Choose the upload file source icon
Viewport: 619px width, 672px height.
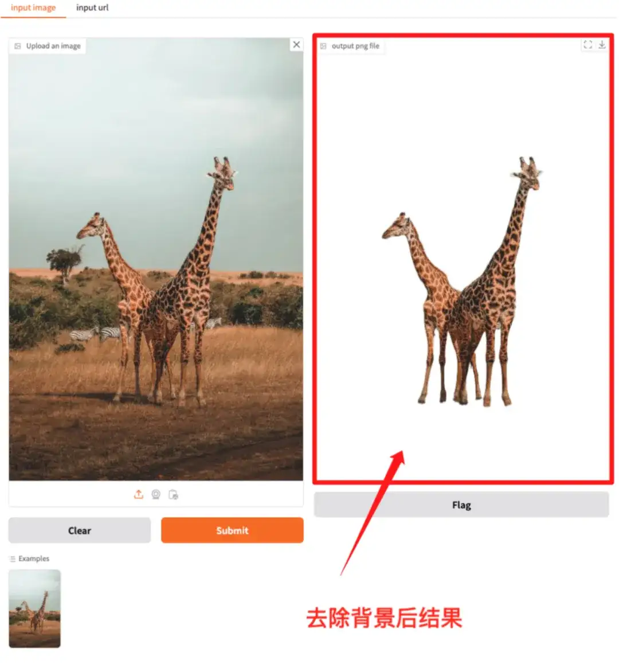point(138,495)
